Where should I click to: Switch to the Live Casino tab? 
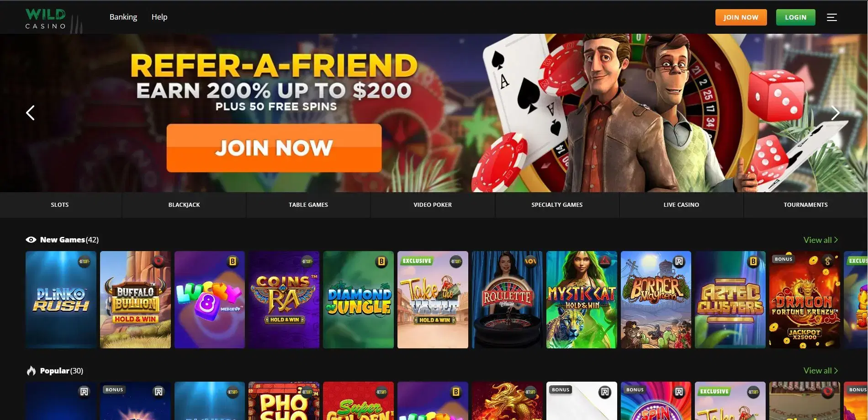681,205
